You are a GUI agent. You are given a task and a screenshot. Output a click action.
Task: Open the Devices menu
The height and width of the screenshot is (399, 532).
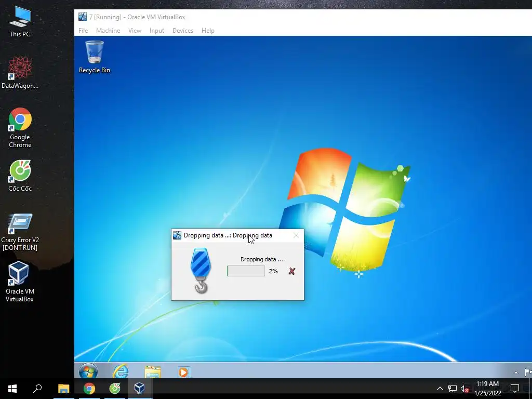[x=183, y=31]
